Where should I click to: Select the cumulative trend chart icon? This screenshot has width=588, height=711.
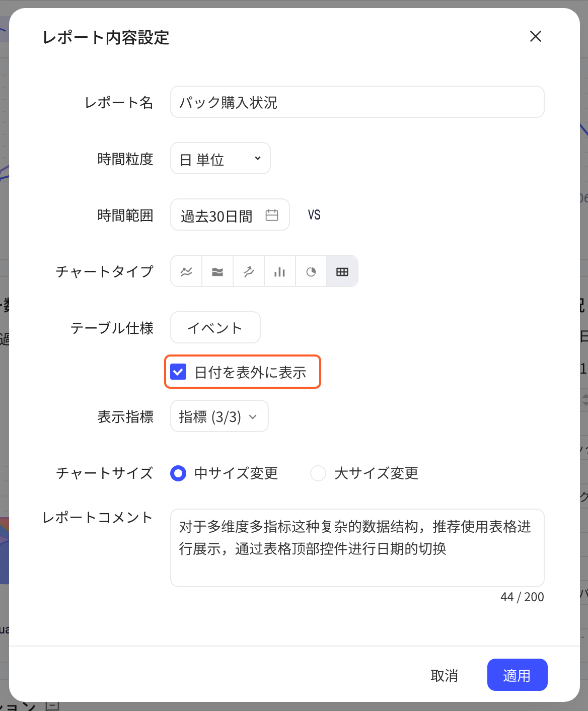tap(249, 272)
